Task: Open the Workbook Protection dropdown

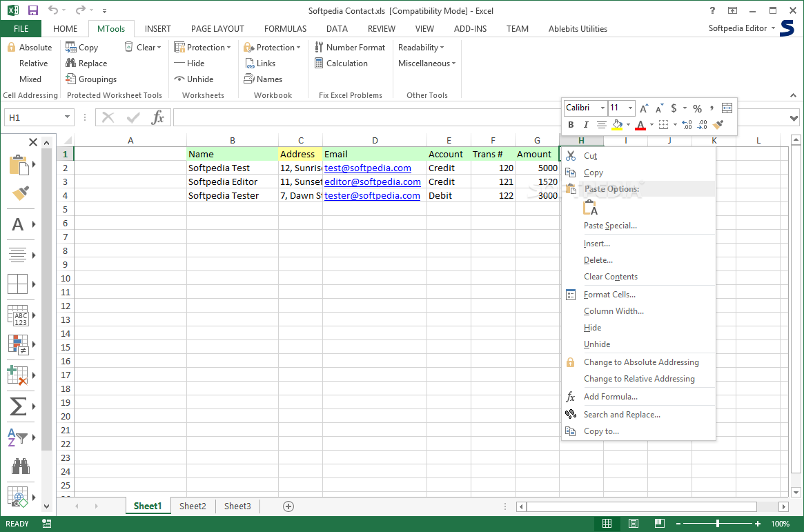Action: (273, 47)
